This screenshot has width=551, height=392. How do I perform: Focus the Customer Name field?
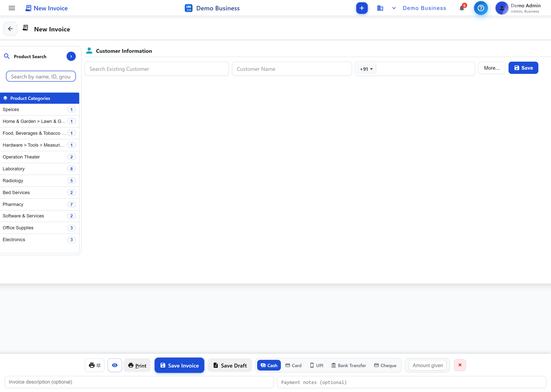pos(292,69)
